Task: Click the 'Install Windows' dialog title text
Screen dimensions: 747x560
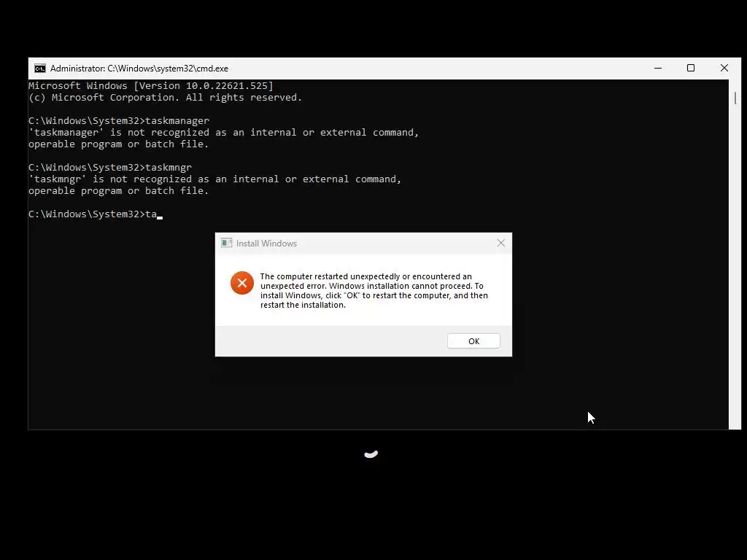Action: pos(266,244)
